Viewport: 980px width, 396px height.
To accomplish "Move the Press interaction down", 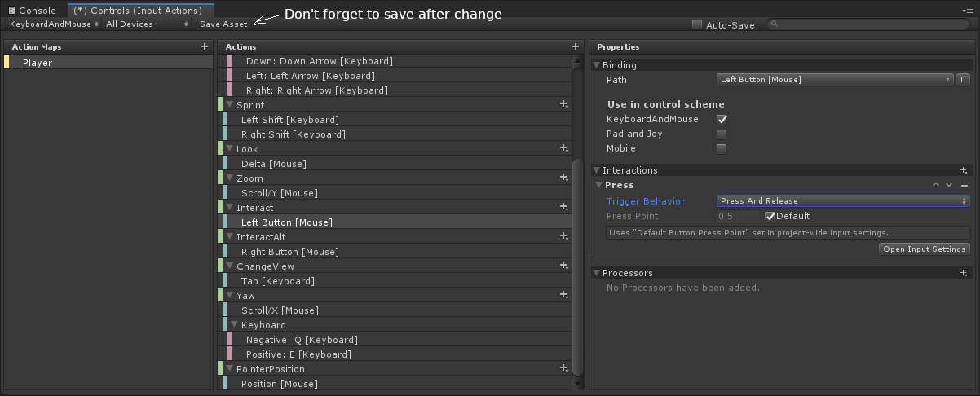I will point(949,185).
